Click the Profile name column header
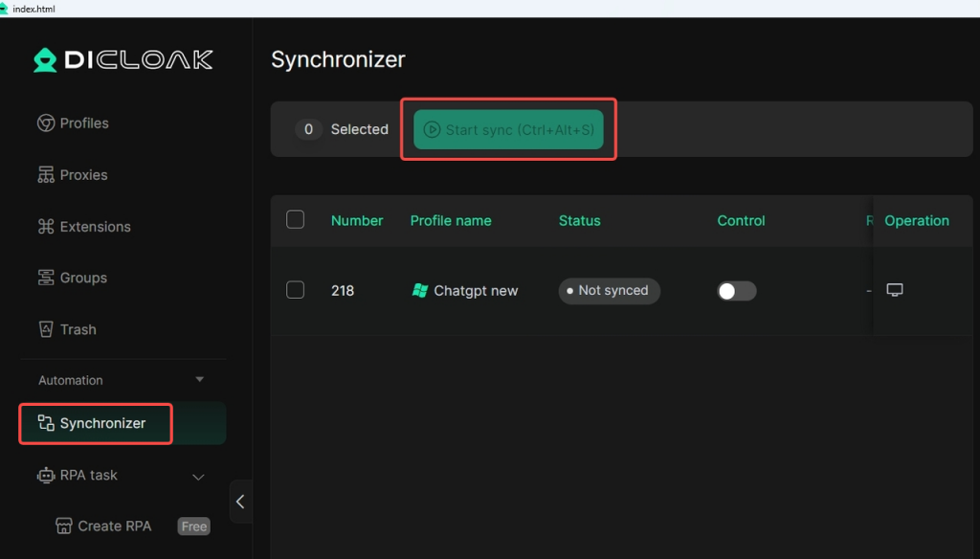The height and width of the screenshot is (559, 980). 451,221
